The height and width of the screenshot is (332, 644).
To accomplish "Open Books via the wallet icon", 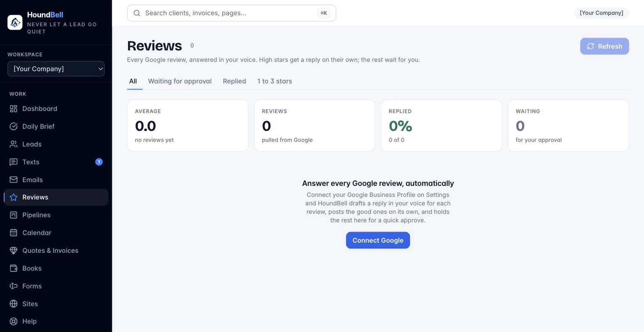I will (x=14, y=268).
